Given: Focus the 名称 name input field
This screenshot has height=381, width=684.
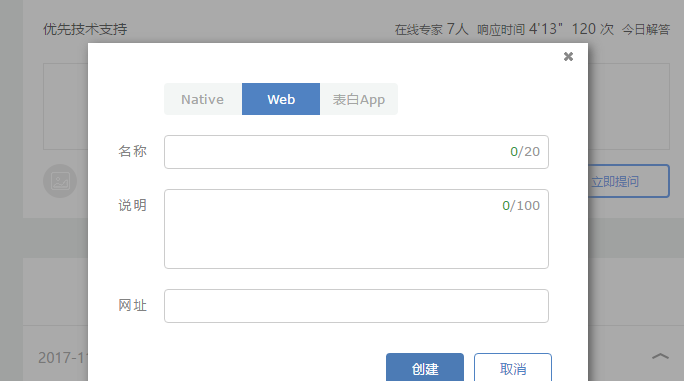Looking at the screenshot, I should click(356, 152).
